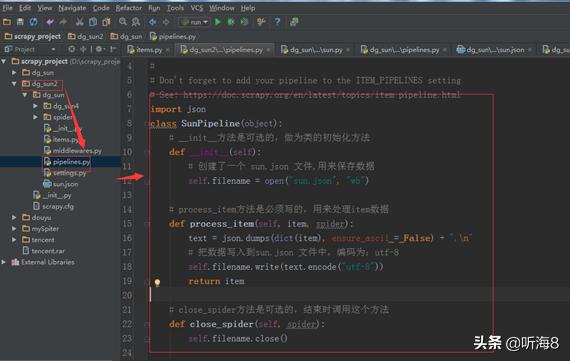This screenshot has height=361, width=570.
Task: Open the run configuration dropdown
Action: pyautogui.click(x=194, y=22)
